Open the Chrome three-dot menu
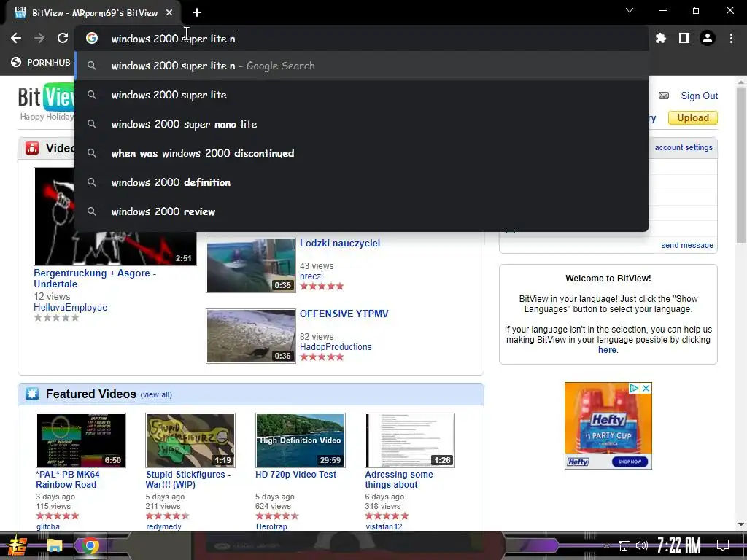This screenshot has width=747, height=560. coord(731,38)
